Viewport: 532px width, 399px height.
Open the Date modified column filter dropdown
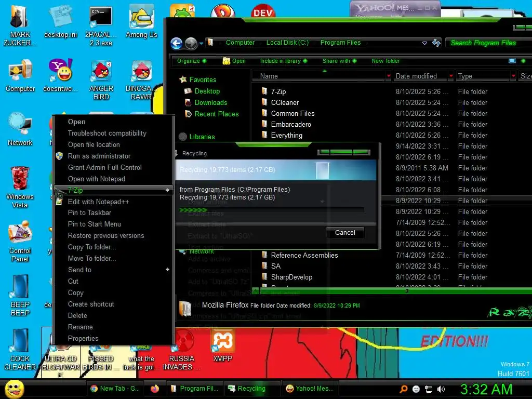[451, 76]
